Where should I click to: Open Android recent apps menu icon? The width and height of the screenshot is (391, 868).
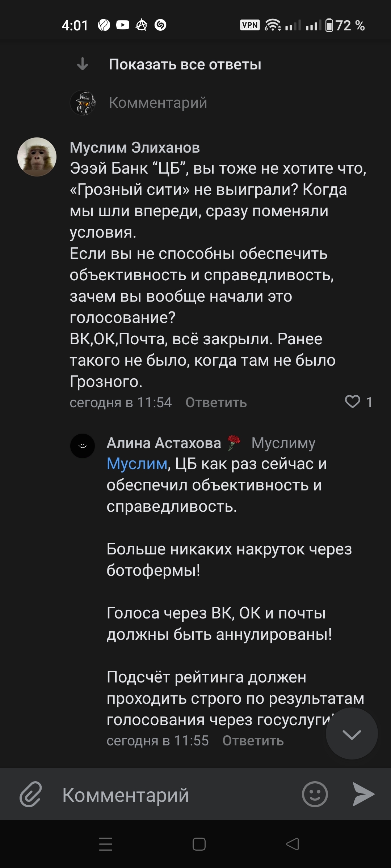pos(106,844)
